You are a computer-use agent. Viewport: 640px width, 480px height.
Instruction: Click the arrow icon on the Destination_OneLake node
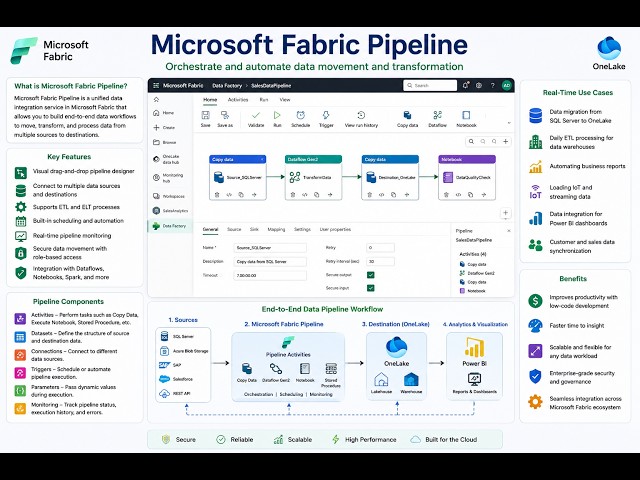pos(407,195)
